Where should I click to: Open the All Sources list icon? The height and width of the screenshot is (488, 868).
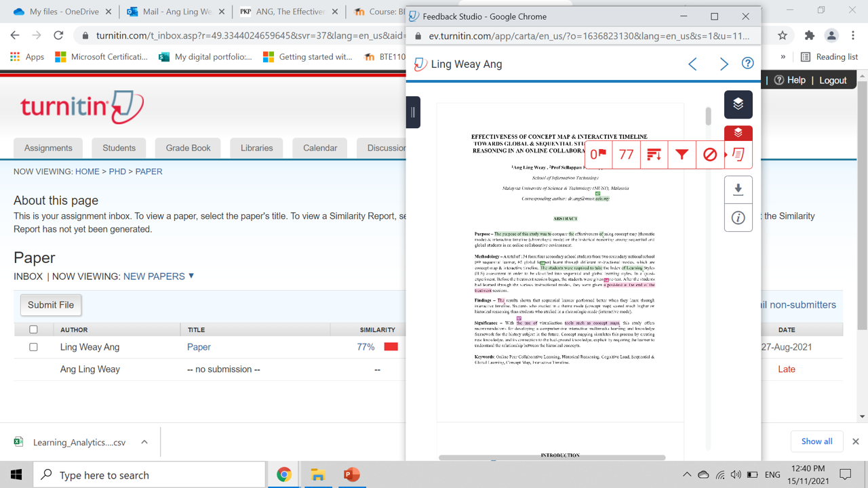[x=654, y=155]
